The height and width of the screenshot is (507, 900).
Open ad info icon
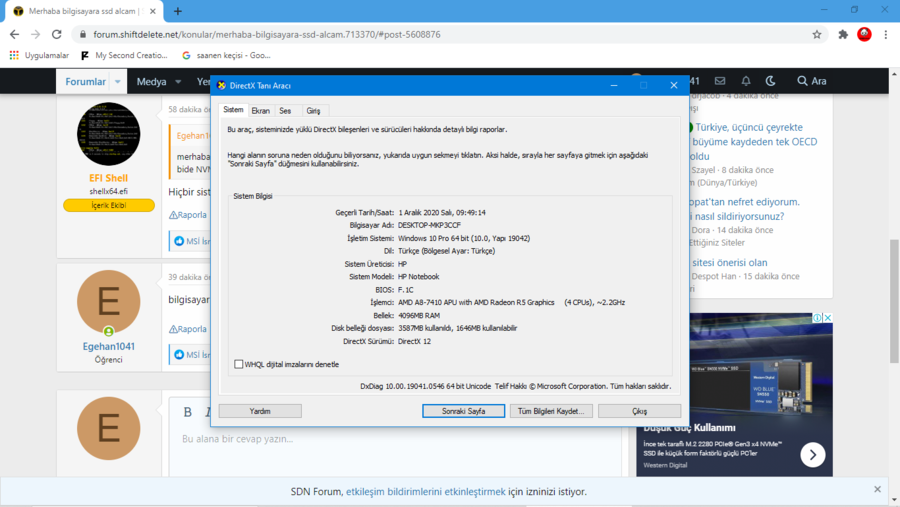click(817, 318)
